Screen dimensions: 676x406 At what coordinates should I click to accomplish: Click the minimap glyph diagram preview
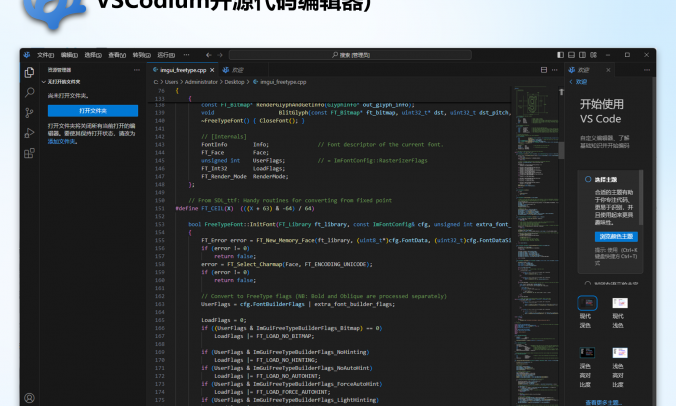532,103
